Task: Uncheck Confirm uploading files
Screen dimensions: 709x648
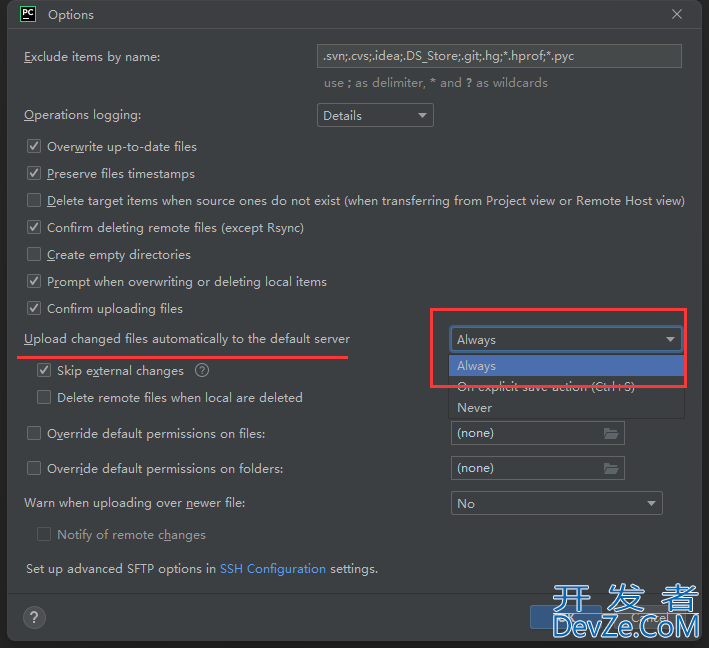Action: pos(34,308)
